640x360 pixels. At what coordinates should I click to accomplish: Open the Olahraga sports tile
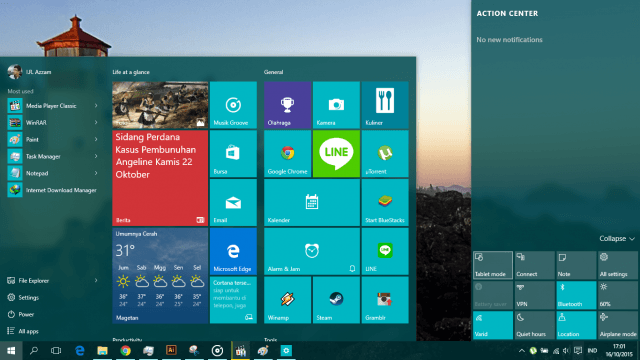point(287,105)
